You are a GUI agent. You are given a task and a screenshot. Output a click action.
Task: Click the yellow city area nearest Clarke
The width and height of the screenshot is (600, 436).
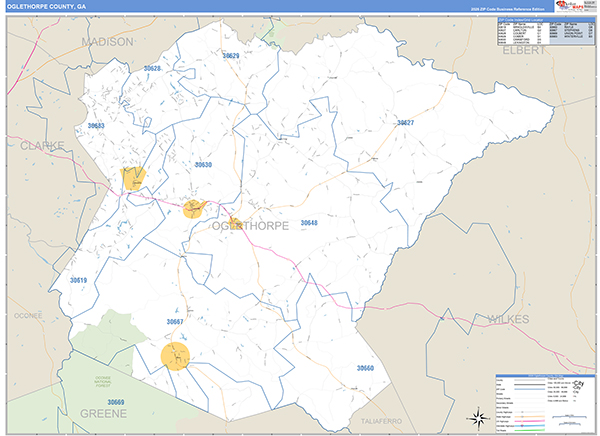133,178
